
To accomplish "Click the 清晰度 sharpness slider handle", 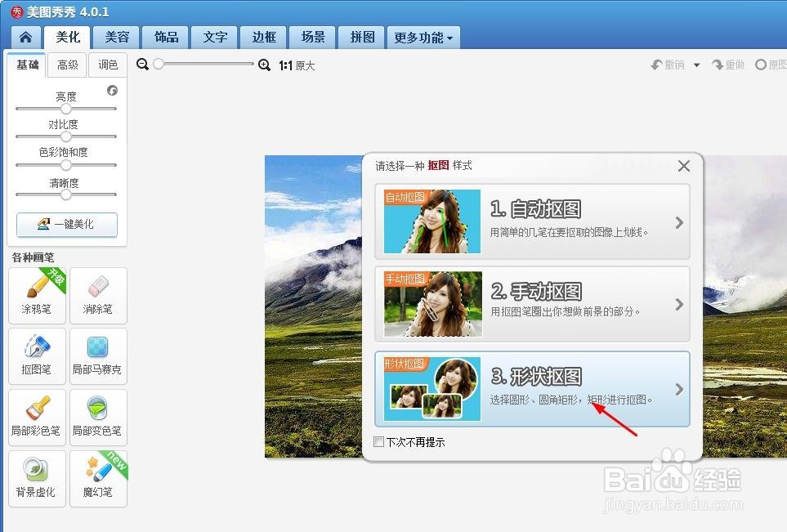I will pyautogui.click(x=65, y=194).
